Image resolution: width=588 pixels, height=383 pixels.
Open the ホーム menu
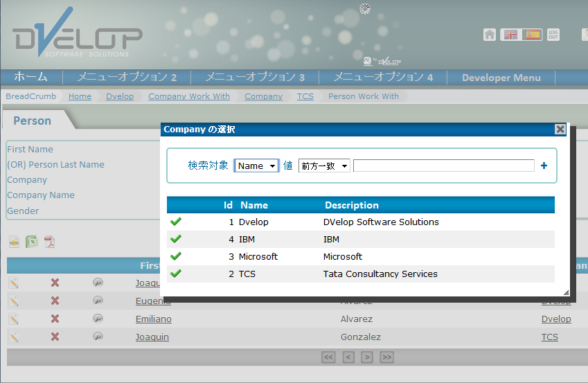pyautogui.click(x=30, y=78)
